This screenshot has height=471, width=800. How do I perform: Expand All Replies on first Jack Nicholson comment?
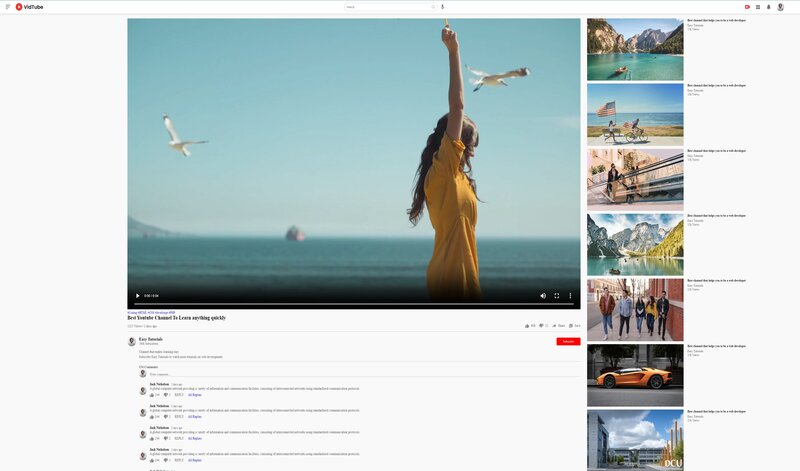pyautogui.click(x=195, y=395)
